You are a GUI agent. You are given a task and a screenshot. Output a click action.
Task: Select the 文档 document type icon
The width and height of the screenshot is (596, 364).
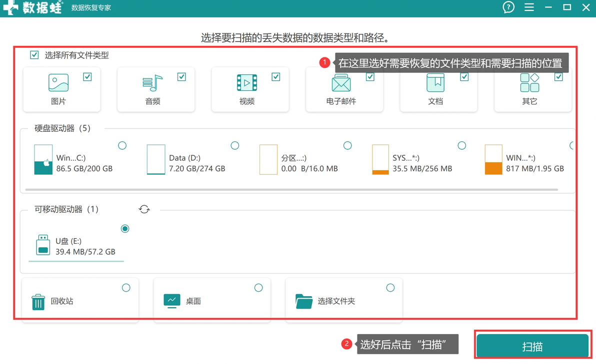[x=435, y=83]
